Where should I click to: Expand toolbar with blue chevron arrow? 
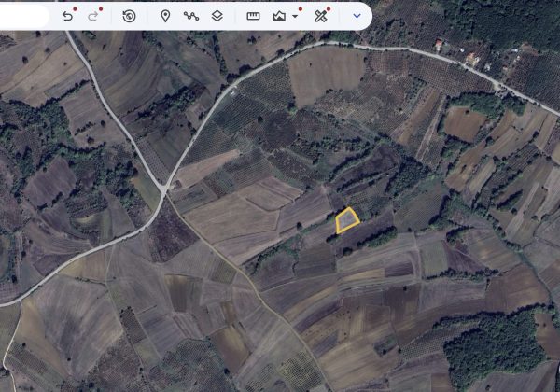tap(357, 16)
